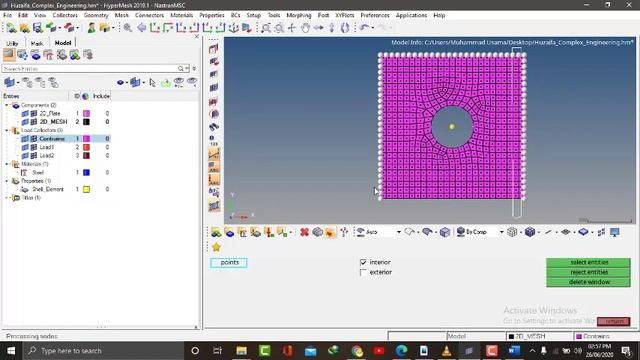Collapse the Load Collectors (3) node
The image size is (640, 360).
click(x=7, y=130)
